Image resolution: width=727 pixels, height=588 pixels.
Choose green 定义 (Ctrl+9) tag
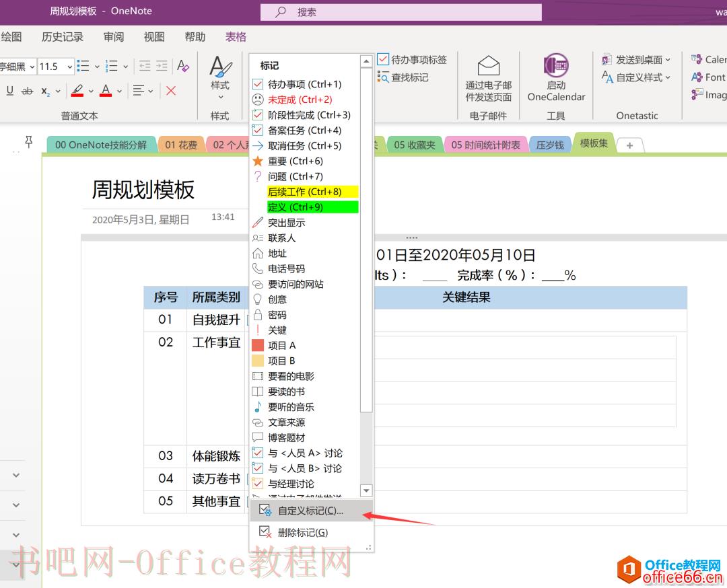click(x=305, y=207)
